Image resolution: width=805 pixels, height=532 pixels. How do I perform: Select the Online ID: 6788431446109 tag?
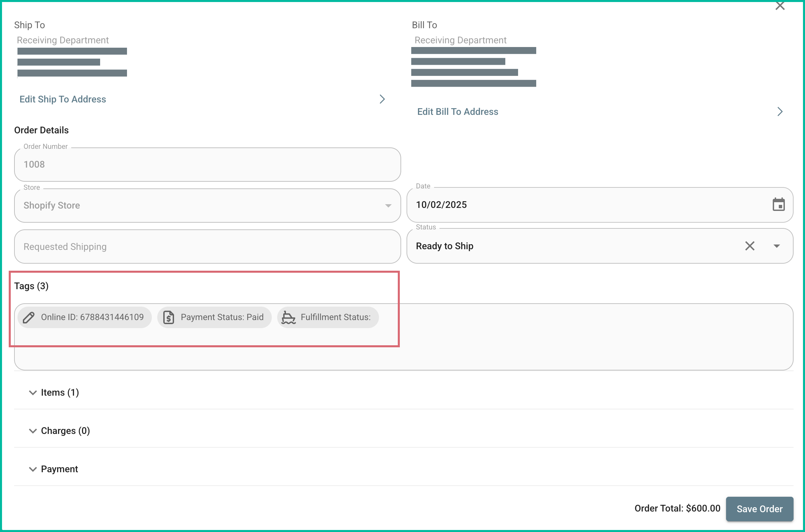coord(85,317)
